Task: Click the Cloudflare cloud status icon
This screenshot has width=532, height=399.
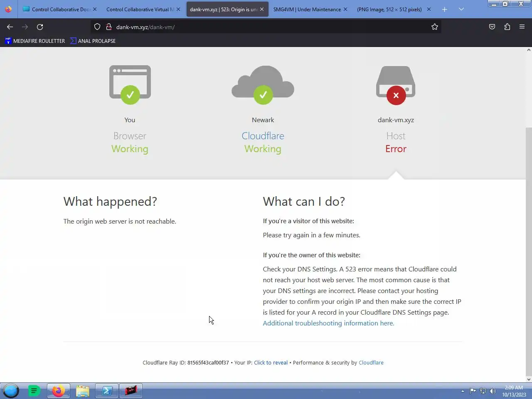Action: (263, 85)
